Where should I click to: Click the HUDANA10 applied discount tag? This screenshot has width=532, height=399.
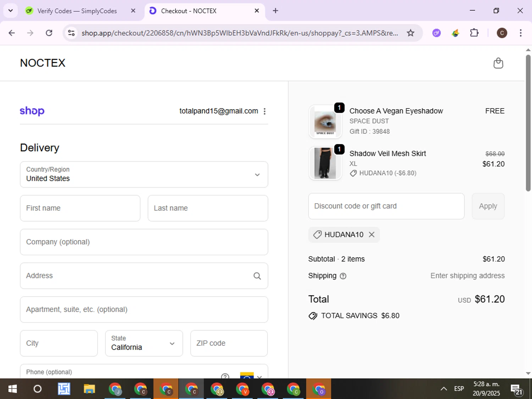(x=344, y=234)
